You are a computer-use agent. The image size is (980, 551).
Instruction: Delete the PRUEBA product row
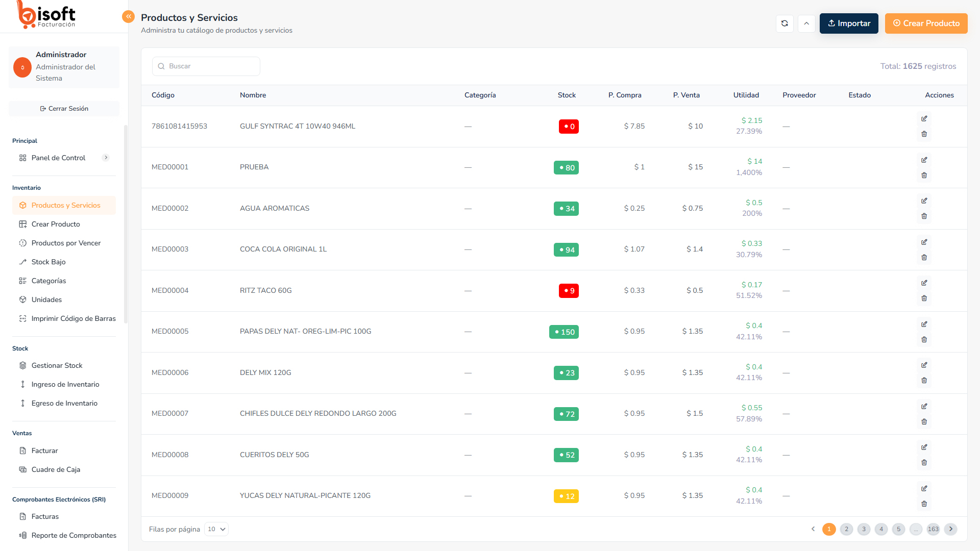(x=924, y=176)
